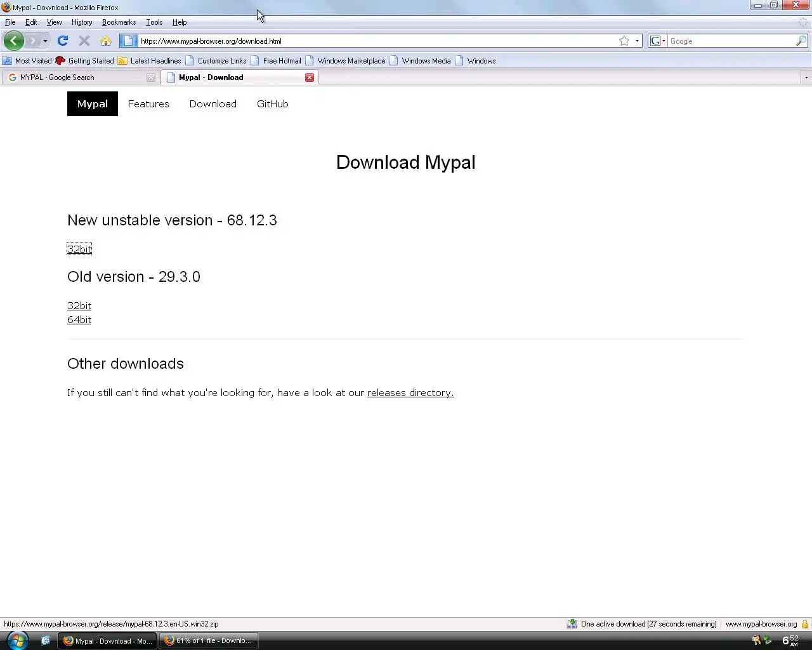
Task: Open the File menu
Action: pos(10,22)
